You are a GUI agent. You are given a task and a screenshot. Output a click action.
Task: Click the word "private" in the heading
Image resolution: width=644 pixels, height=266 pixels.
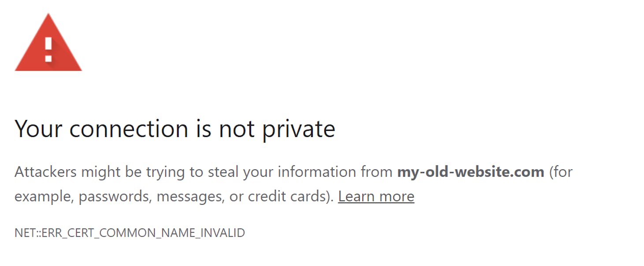coord(299,129)
